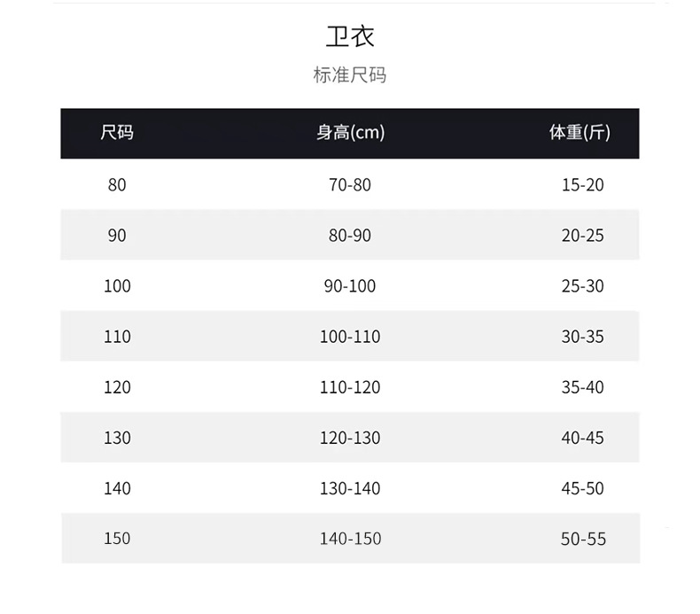Click size 90 in the 尺码 column
Image resolution: width=700 pixels, height=614 pixels.
point(117,235)
